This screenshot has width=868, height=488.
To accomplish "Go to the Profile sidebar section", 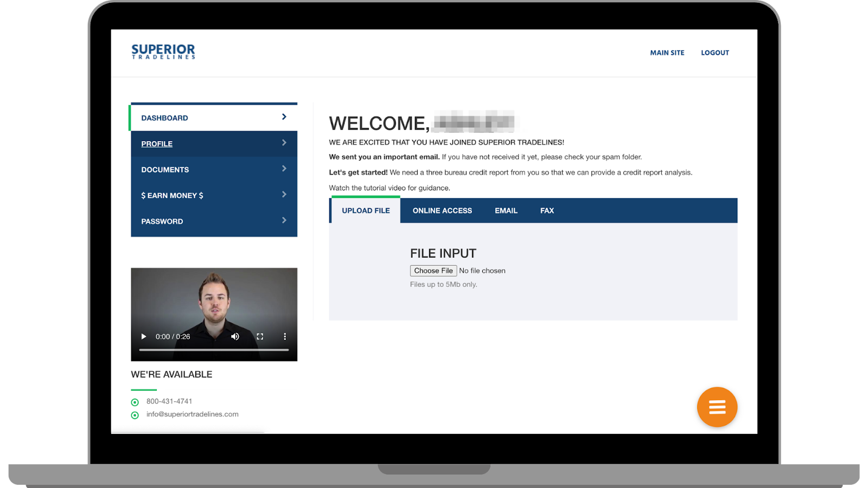I will (214, 144).
